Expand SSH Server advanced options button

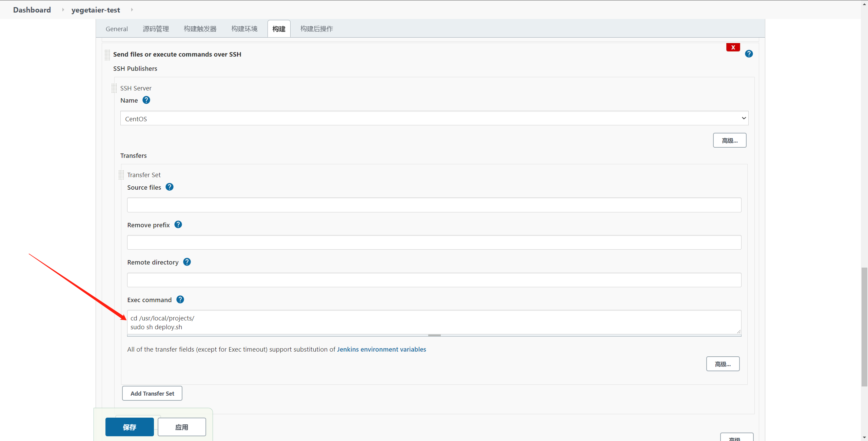pyautogui.click(x=729, y=140)
